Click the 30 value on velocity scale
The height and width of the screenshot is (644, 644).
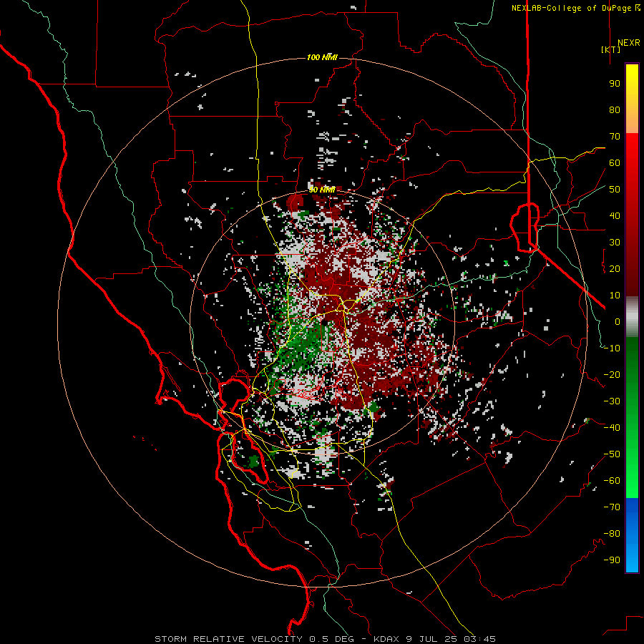tap(615, 243)
